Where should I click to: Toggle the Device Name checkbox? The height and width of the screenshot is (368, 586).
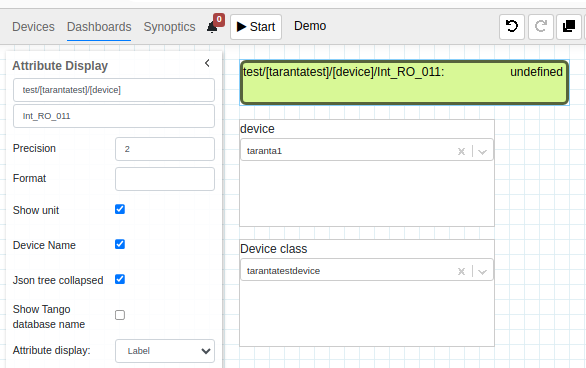point(120,244)
